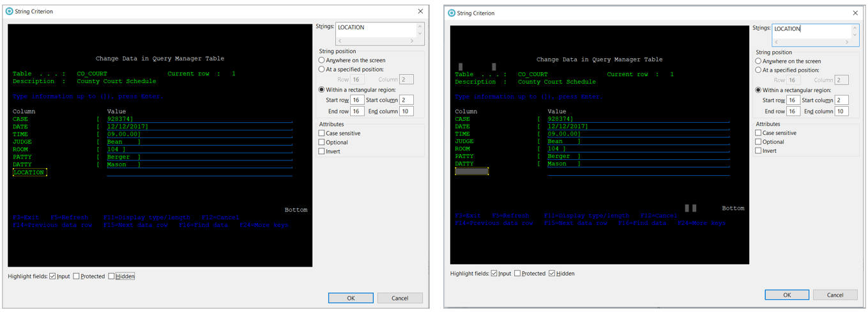The width and height of the screenshot is (868, 312).
Task: Click Cancel button in left dialog
Action: 400,298
